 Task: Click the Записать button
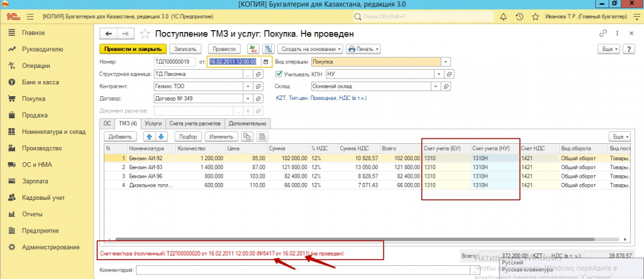[x=186, y=49]
